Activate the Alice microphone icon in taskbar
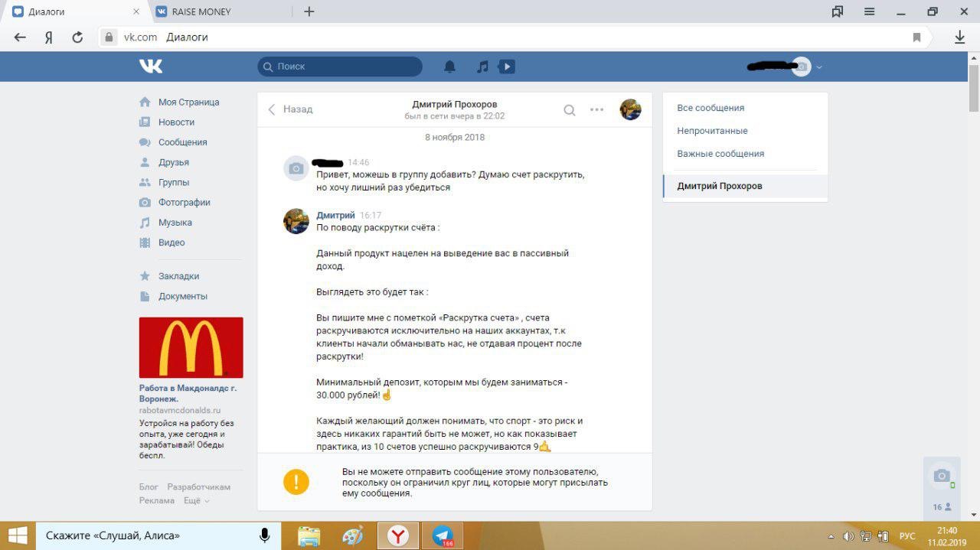 265,535
